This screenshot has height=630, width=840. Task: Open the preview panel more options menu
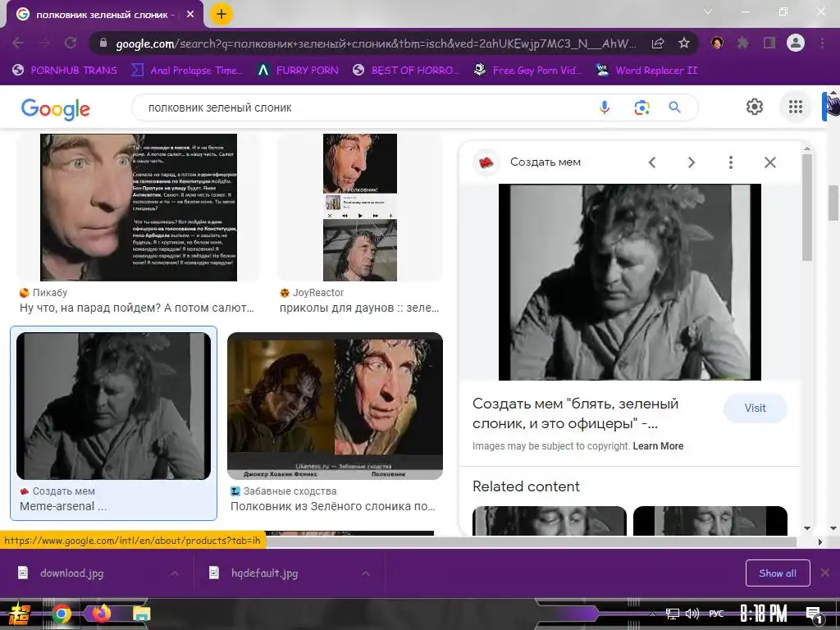(x=731, y=162)
